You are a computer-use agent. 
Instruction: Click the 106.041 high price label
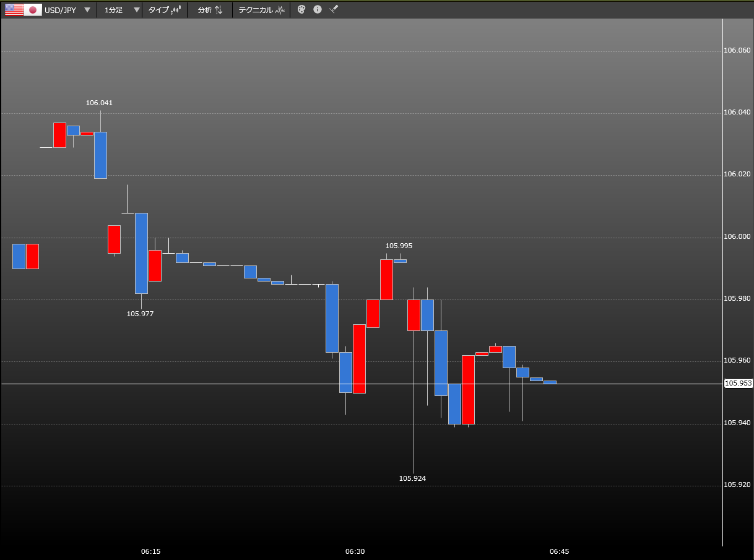[x=99, y=103]
